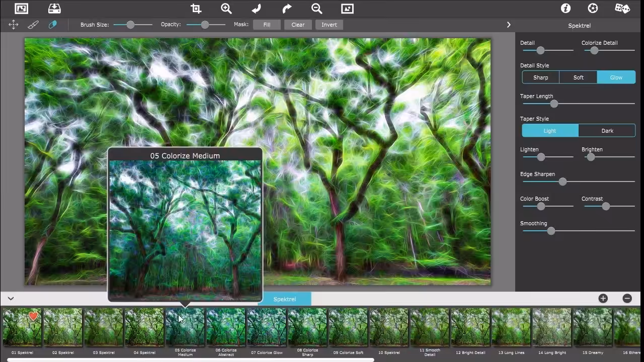The height and width of the screenshot is (362, 644).
Task: Click the Edge Sharpen slider handle
Action: coord(562,182)
